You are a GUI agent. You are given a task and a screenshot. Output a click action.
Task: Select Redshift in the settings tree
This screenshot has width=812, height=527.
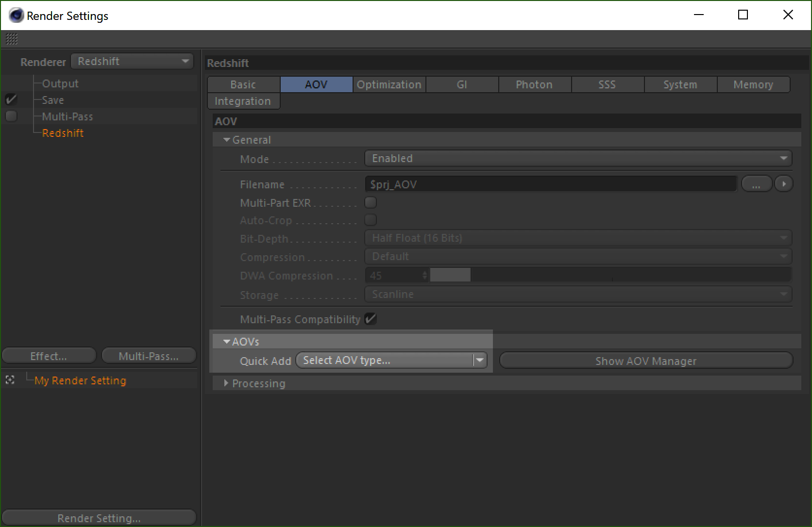pos(63,133)
